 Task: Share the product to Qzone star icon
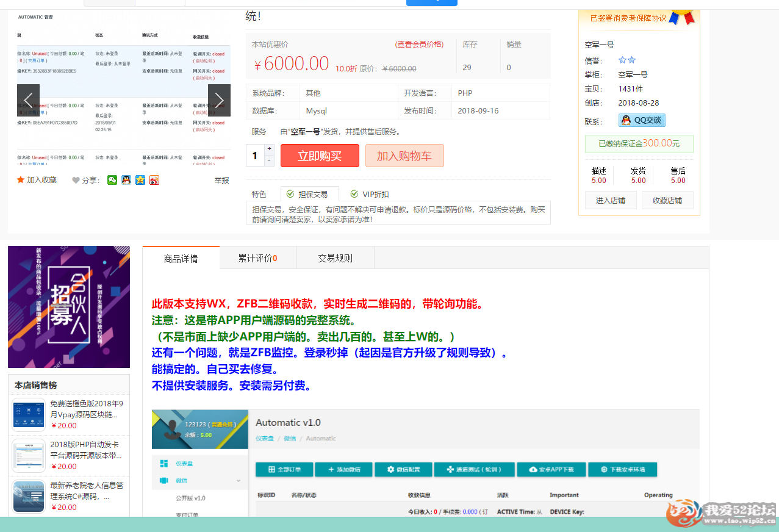click(x=140, y=180)
